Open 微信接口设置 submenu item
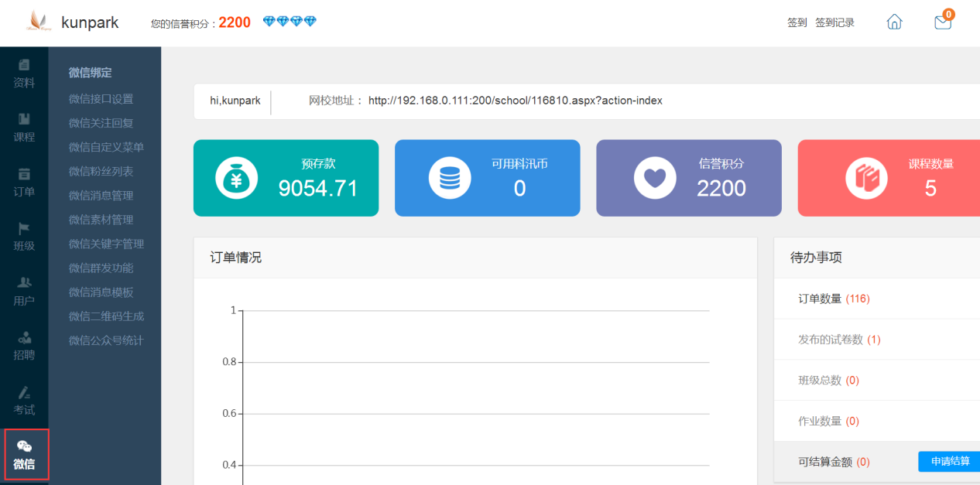This screenshot has height=485, width=980. point(101,99)
